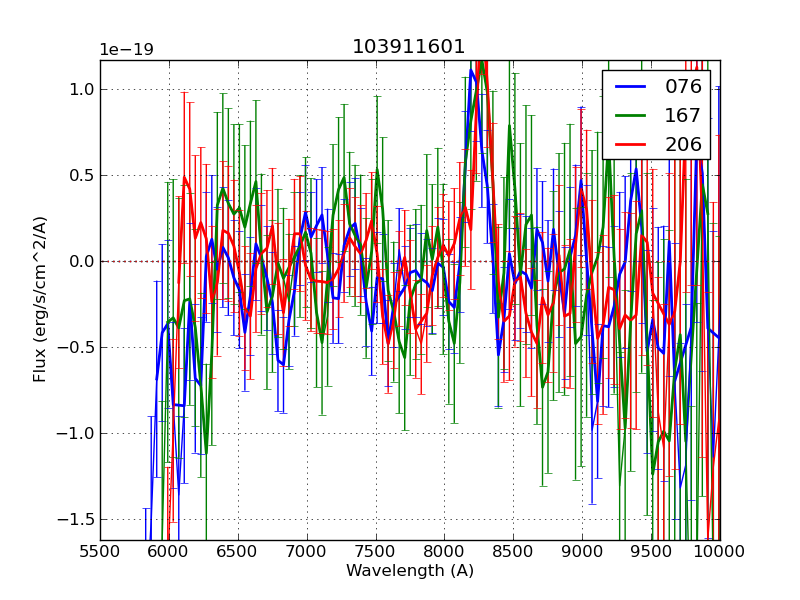Screen dimensions: 800x600
Task: Click the 0.0 y-axis tick label
Action: (81, 262)
